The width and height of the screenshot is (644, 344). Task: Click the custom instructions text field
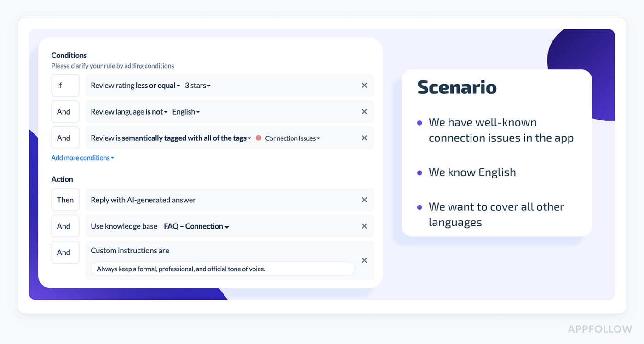223,269
